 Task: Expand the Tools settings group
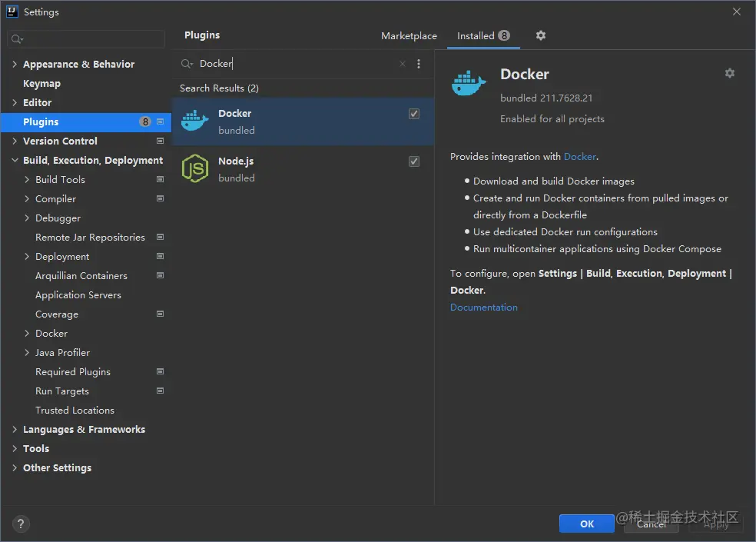point(15,448)
